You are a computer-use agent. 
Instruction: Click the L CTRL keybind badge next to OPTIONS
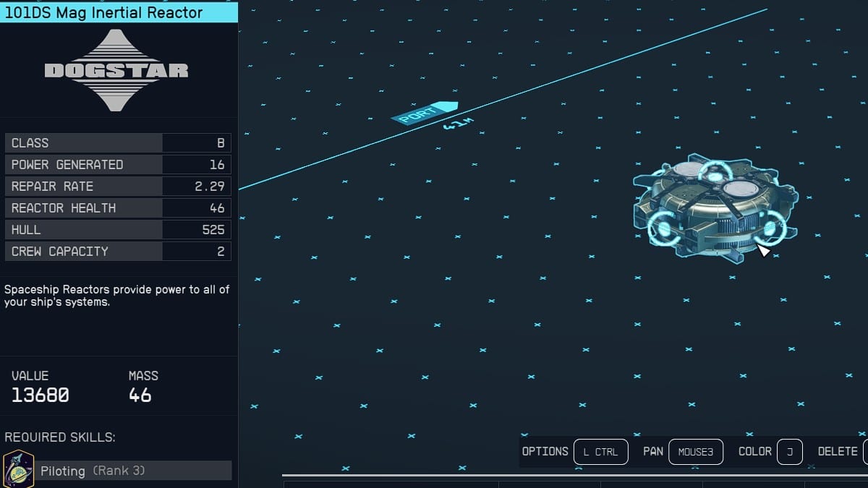601,452
